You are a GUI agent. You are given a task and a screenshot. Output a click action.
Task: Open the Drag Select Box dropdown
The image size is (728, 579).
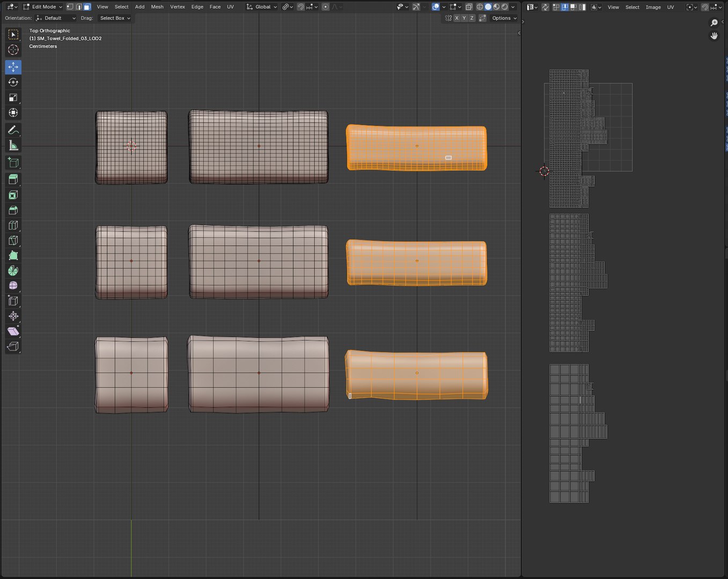[x=115, y=18]
